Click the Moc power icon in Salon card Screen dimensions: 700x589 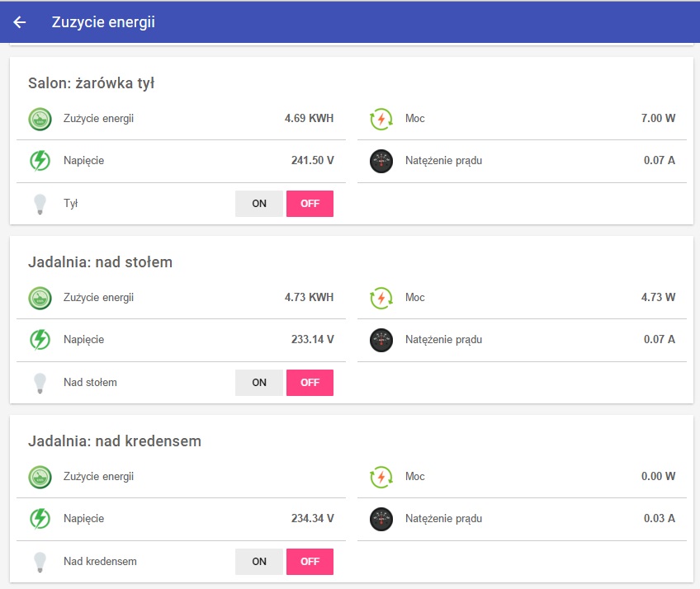click(381, 119)
